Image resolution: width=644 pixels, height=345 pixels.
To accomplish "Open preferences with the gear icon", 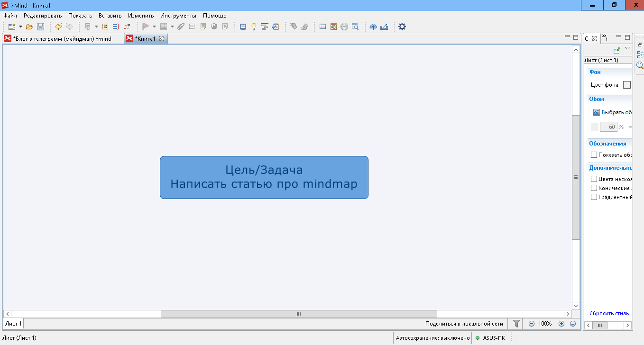I will point(402,27).
